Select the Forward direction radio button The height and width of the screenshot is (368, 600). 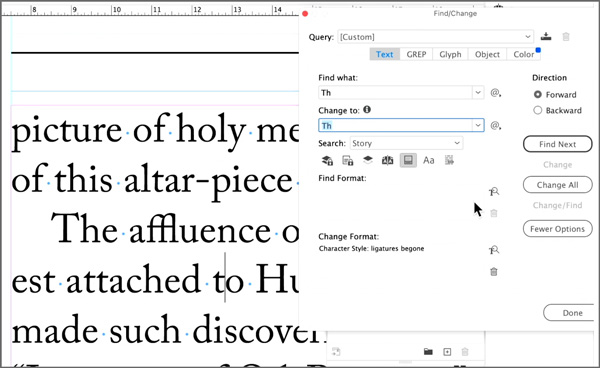[538, 94]
